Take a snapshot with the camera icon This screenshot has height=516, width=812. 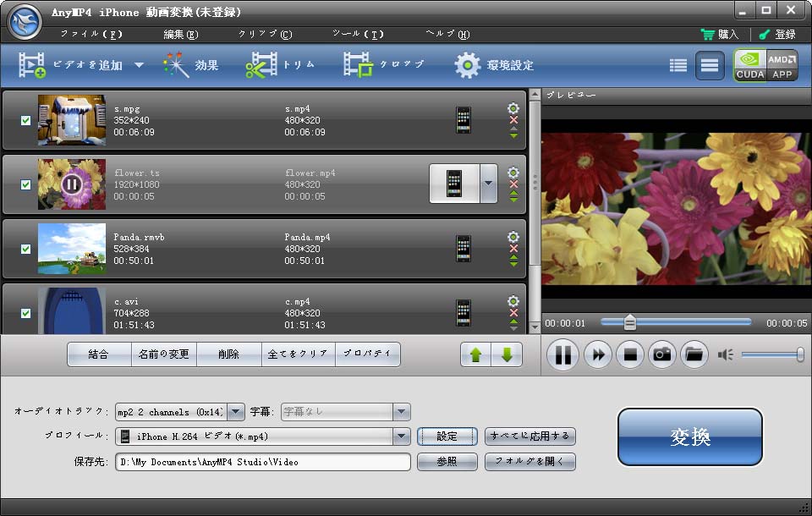pyautogui.click(x=662, y=355)
